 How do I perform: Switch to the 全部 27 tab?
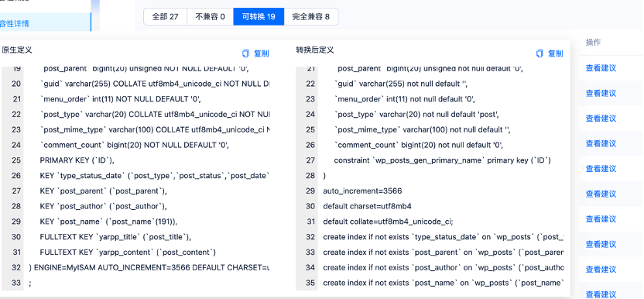tap(165, 17)
